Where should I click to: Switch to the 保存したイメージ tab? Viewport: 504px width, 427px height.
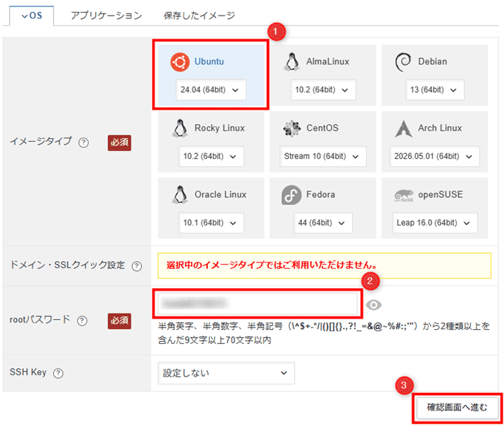tap(199, 16)
